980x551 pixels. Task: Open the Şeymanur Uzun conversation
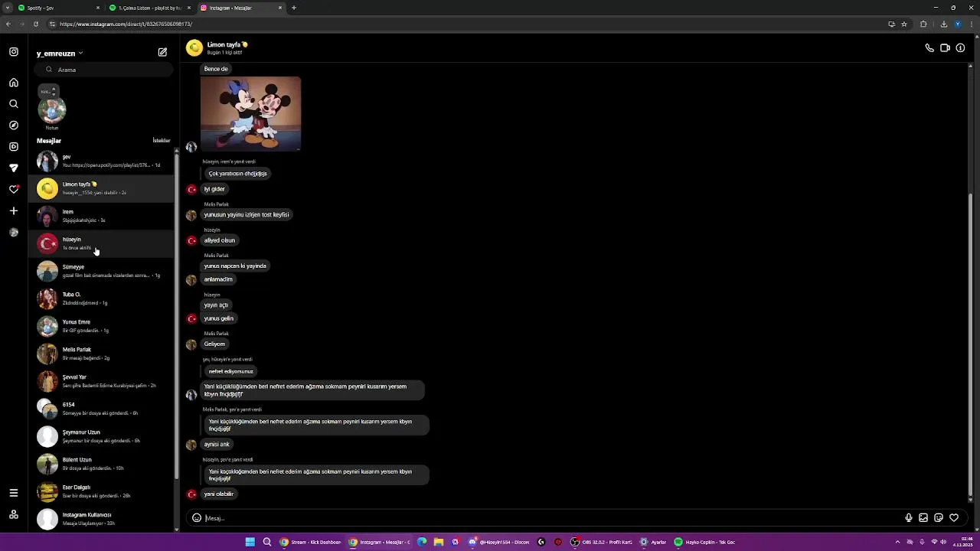point(103,436)
